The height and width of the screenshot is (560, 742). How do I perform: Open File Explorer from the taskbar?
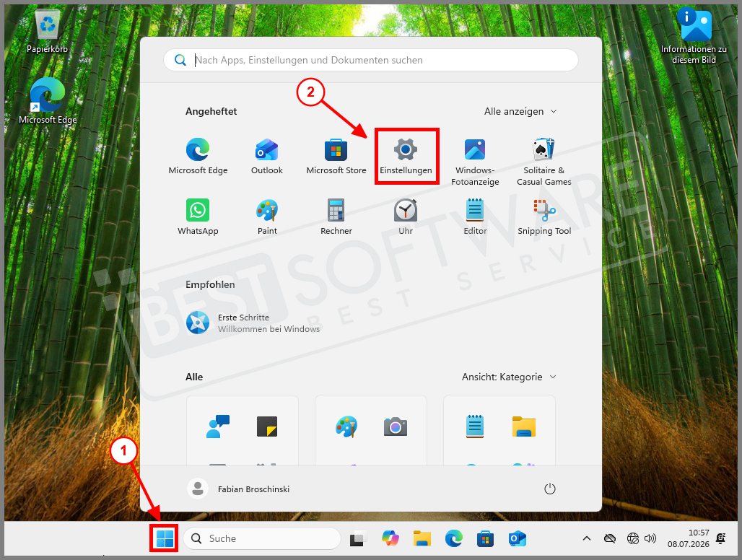pos(422,538)
